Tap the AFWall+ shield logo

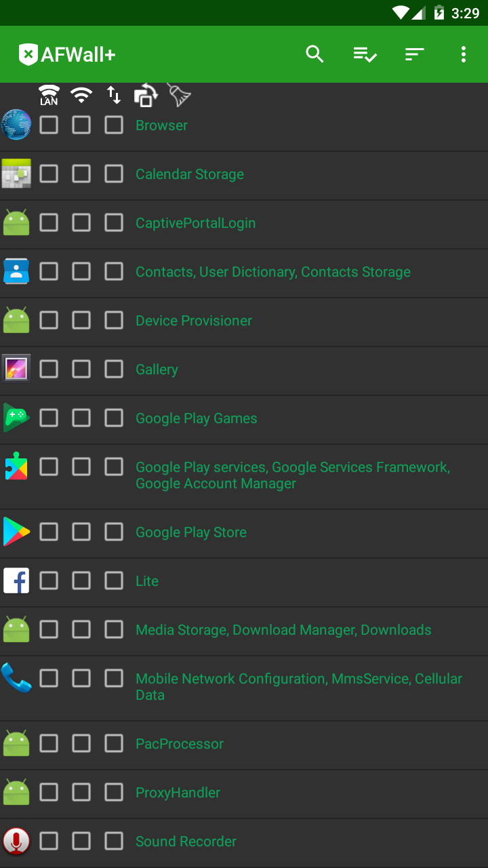28,54
